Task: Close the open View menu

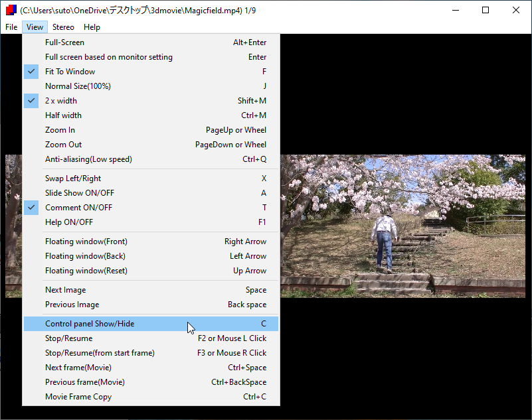Action: [x=35, y=27]
